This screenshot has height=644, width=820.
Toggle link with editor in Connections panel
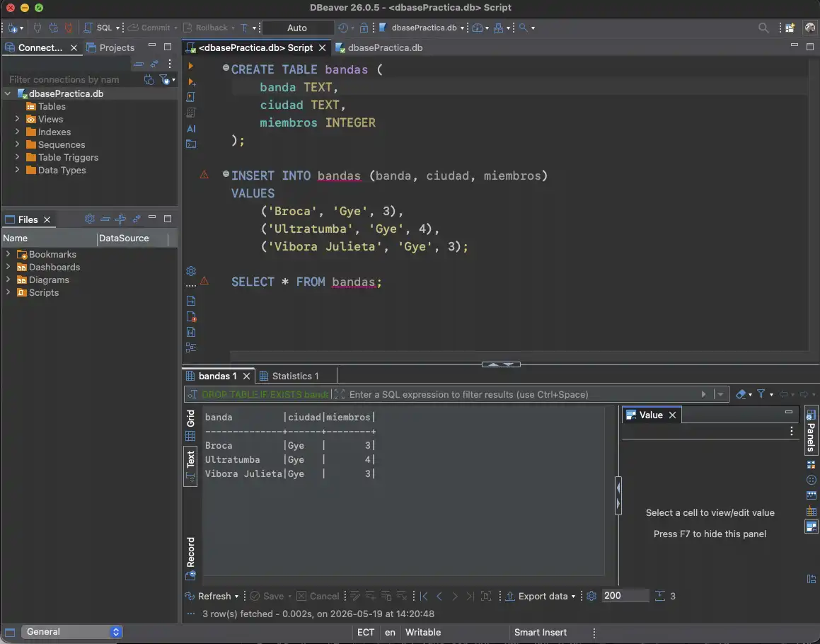(x=154, y=64)
